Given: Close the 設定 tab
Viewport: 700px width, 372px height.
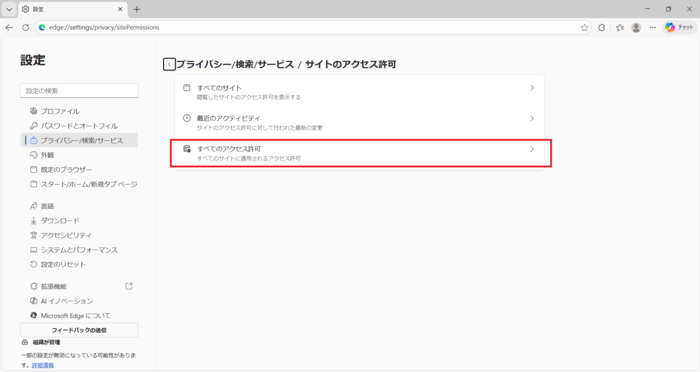Looking at the screenshot, I should (x=120, y=9).
